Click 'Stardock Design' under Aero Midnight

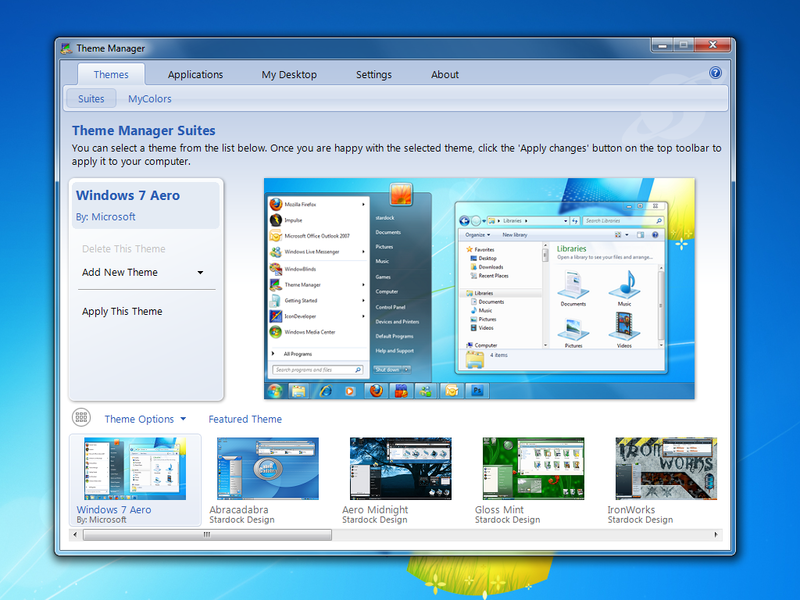374,520
